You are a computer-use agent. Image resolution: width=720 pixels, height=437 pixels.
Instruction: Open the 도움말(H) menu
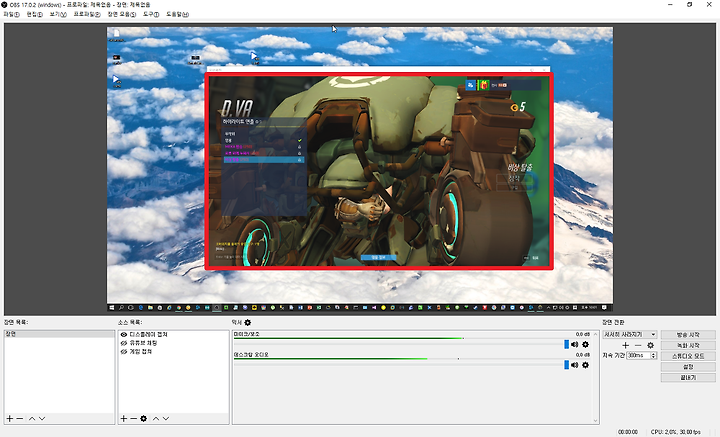coord(177,14)
